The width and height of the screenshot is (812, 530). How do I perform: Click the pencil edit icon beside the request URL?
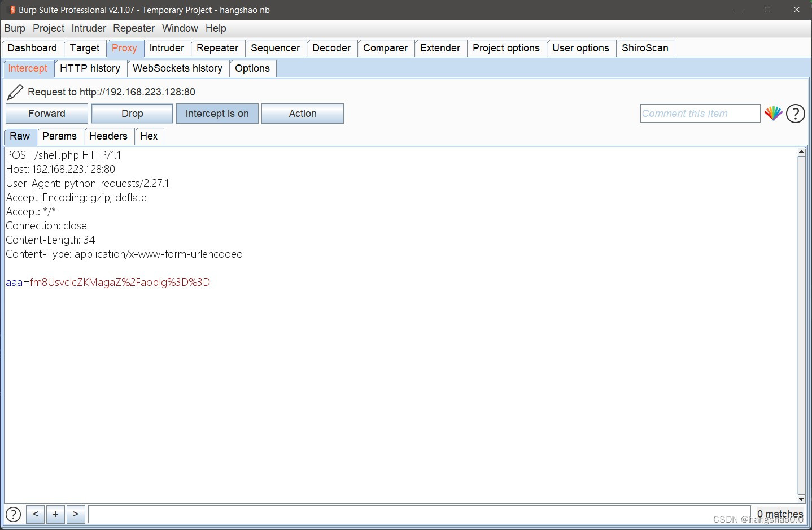point(15,92)
